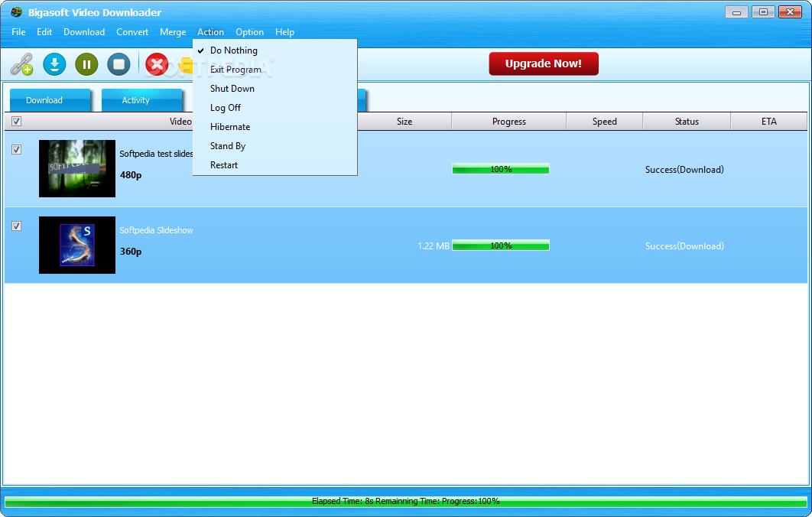Sort by the ETA column header
The width and height of the screenshot is (812, 517).
click(x=769, y=122)
